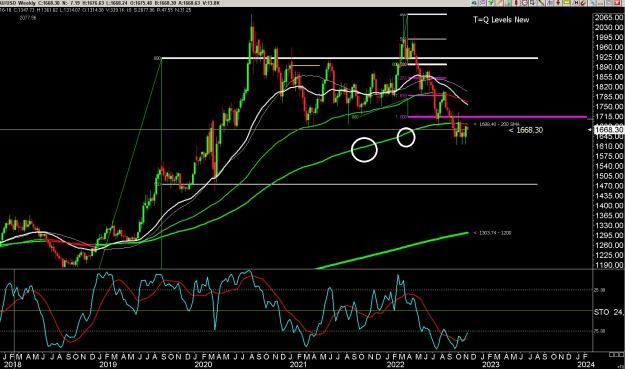625x369 pixels.
Task: Click the "1689.40 - 200 SMA" label
Action: [496, 124]
